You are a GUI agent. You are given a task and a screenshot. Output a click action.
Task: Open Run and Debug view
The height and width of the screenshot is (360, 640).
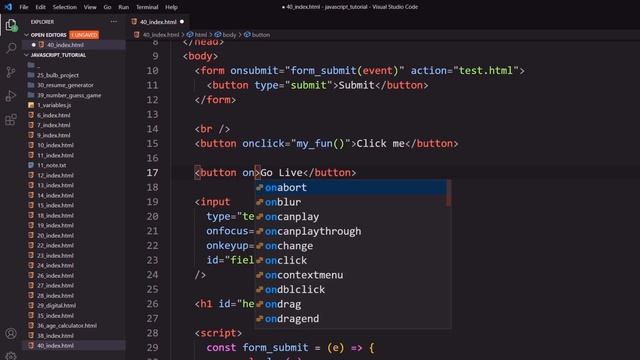tap(11, 96)
